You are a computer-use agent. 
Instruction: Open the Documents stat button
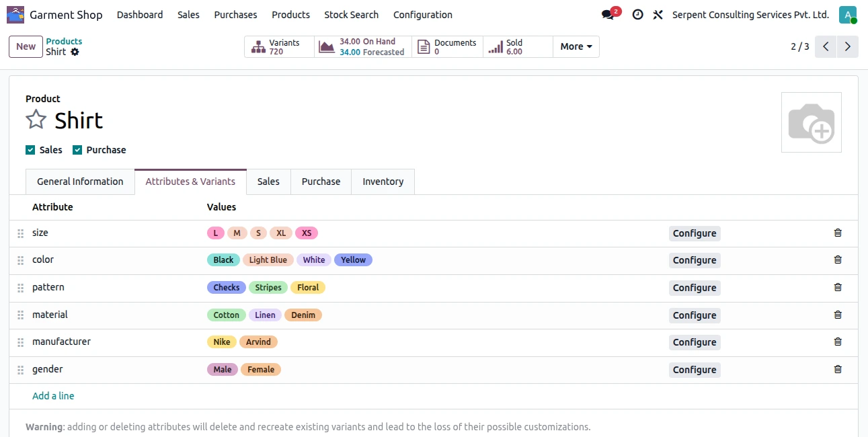coord(447,46)
